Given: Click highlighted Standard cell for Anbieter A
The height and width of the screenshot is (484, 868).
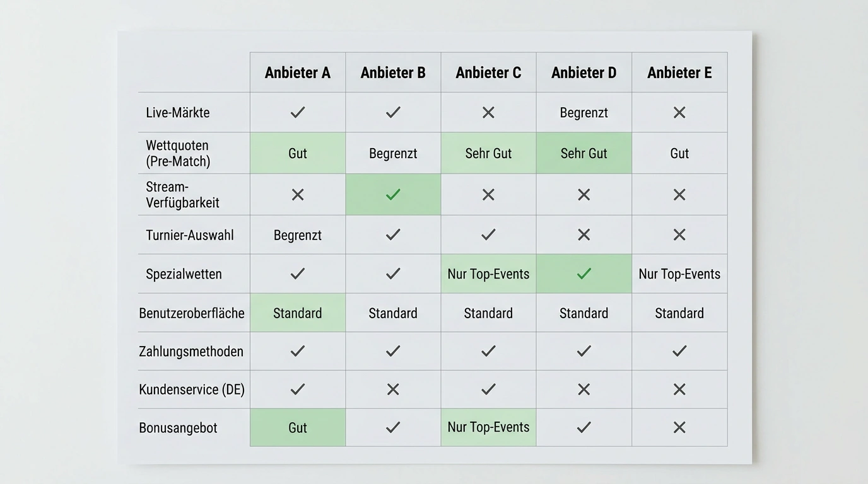Looking at the screenshot, I should tap(298, 313).
